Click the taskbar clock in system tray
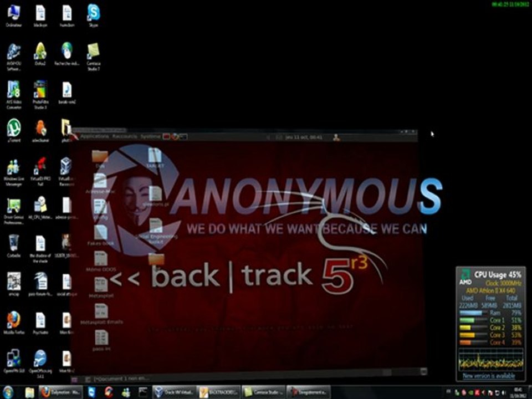The width and height of the screenshot is (532, 399). click(x=518, y=392)
